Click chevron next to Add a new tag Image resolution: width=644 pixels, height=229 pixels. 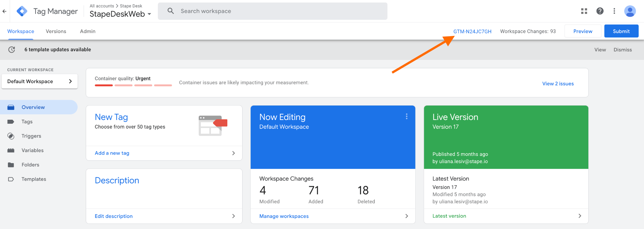point(233,153)
